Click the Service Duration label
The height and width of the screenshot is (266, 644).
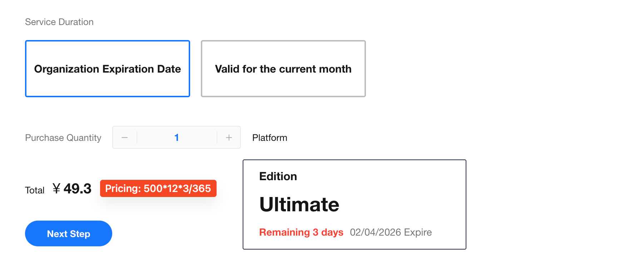click(x=59, y=22)
